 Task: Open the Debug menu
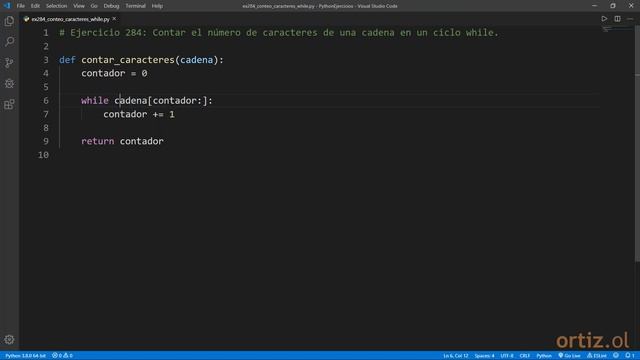(x=111, y=6)
